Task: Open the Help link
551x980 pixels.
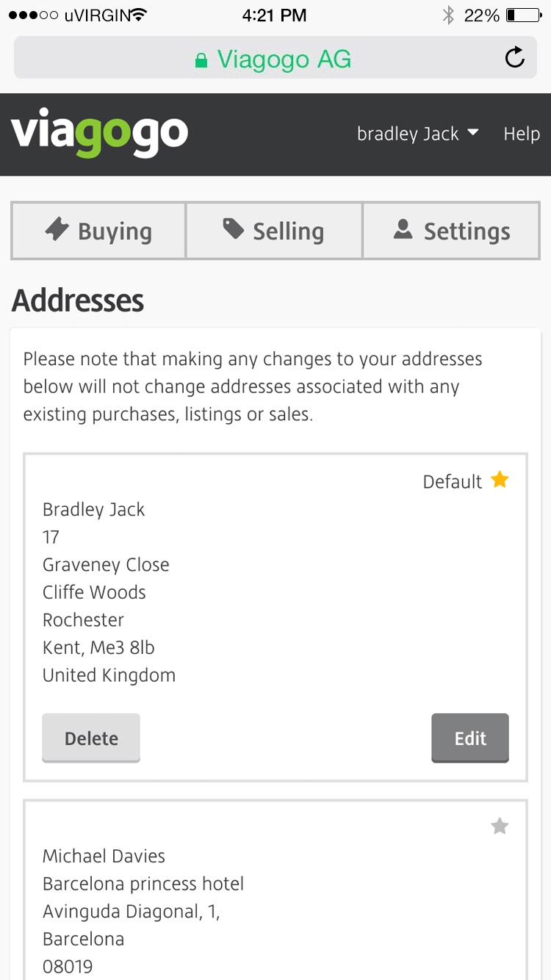Action: [x=522, y=134]
